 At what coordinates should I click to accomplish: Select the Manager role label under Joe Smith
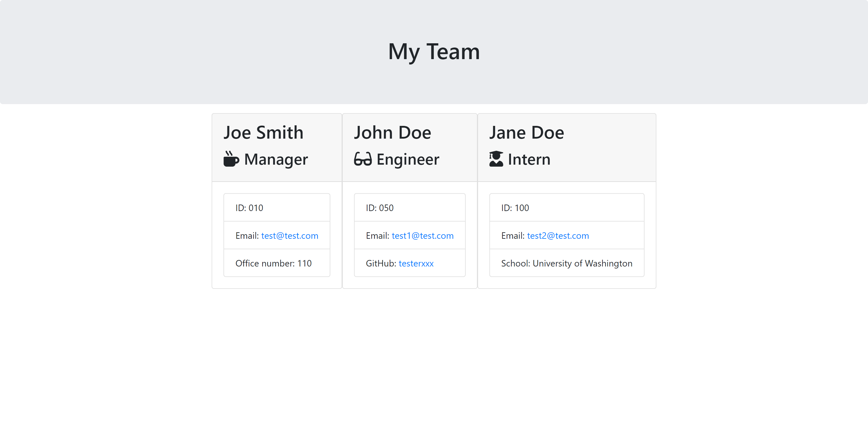pyautogui.click(x=276, y=159)
